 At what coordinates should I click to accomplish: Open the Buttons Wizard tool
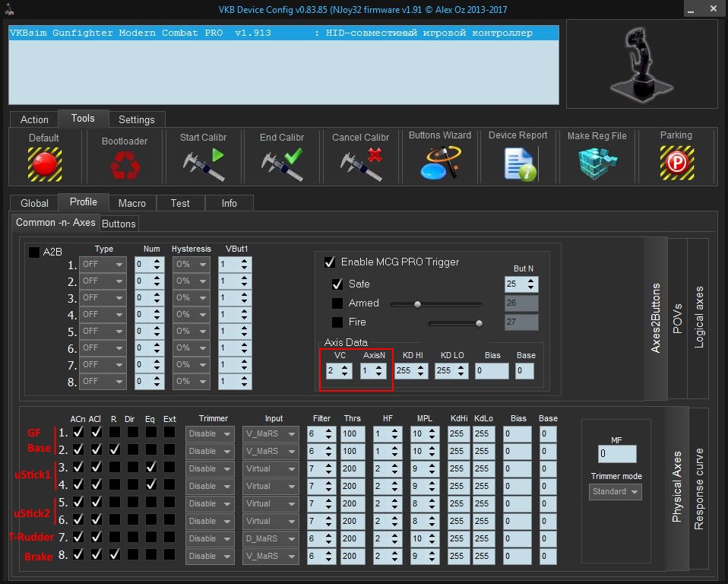pos(439,163)
